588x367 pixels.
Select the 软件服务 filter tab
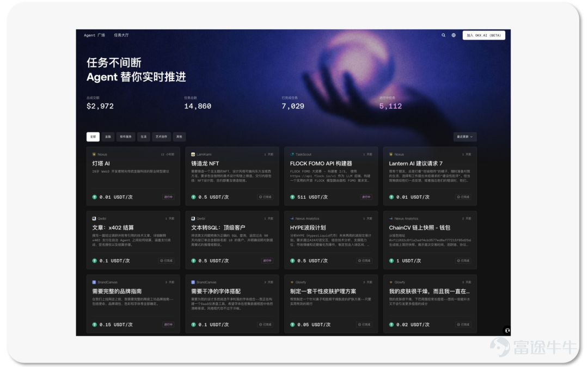tap(126, 137)
